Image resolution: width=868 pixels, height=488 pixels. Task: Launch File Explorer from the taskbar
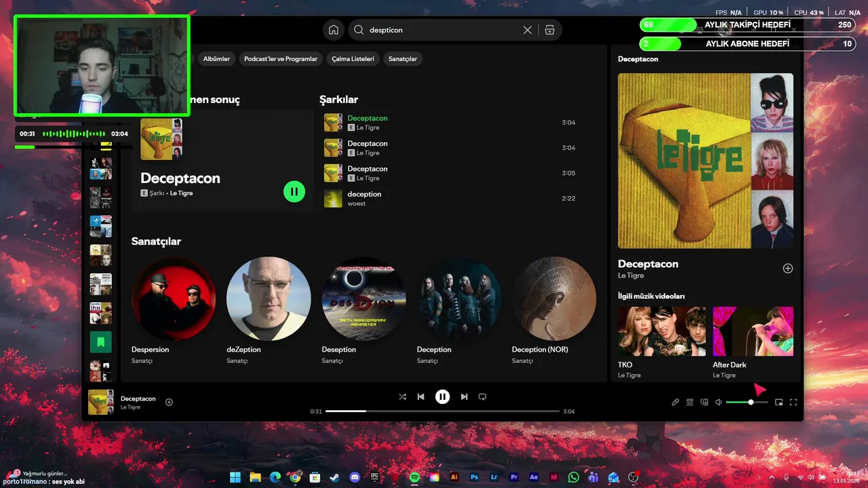(255, 477)
